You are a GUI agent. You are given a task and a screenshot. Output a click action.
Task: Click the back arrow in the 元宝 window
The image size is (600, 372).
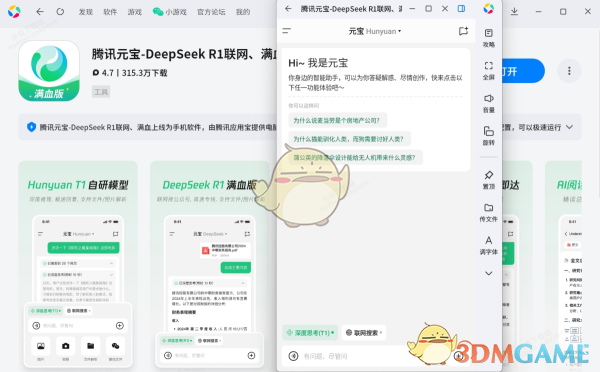289,8
